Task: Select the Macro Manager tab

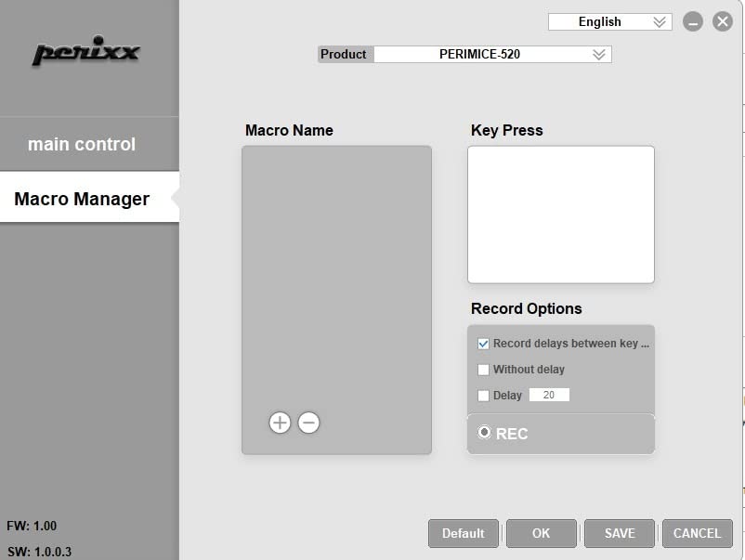Action: (x=89, y=199)
